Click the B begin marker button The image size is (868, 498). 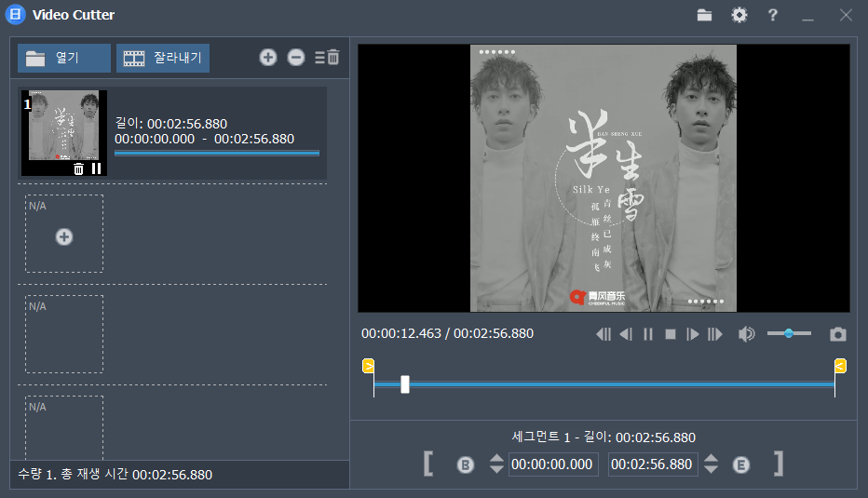click(466, 464)
